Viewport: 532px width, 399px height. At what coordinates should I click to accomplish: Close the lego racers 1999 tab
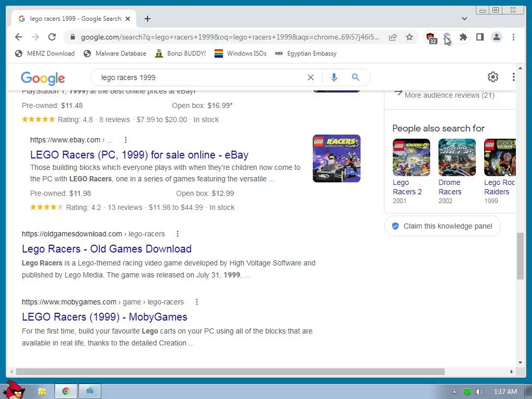pyautogui.click(x=128, y=19)
